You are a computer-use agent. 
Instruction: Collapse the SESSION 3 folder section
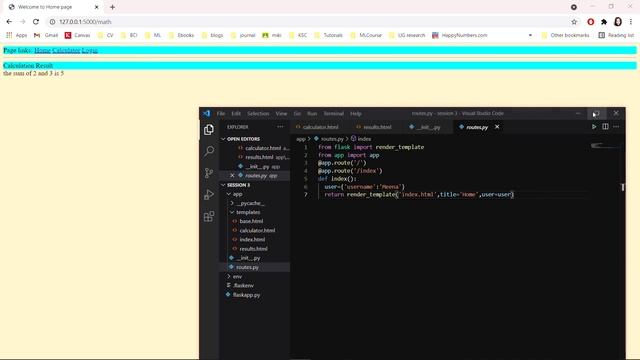pyautogui.click(x=238, y=185)
